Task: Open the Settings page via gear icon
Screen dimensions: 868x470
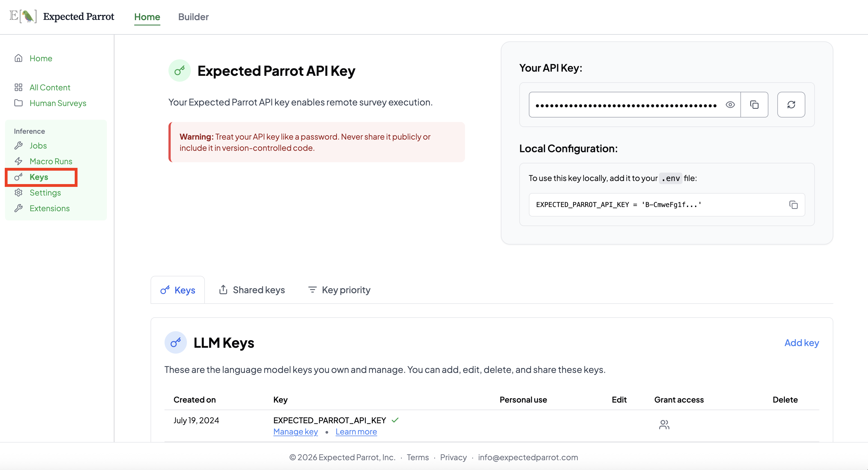Action: [45, 192]
